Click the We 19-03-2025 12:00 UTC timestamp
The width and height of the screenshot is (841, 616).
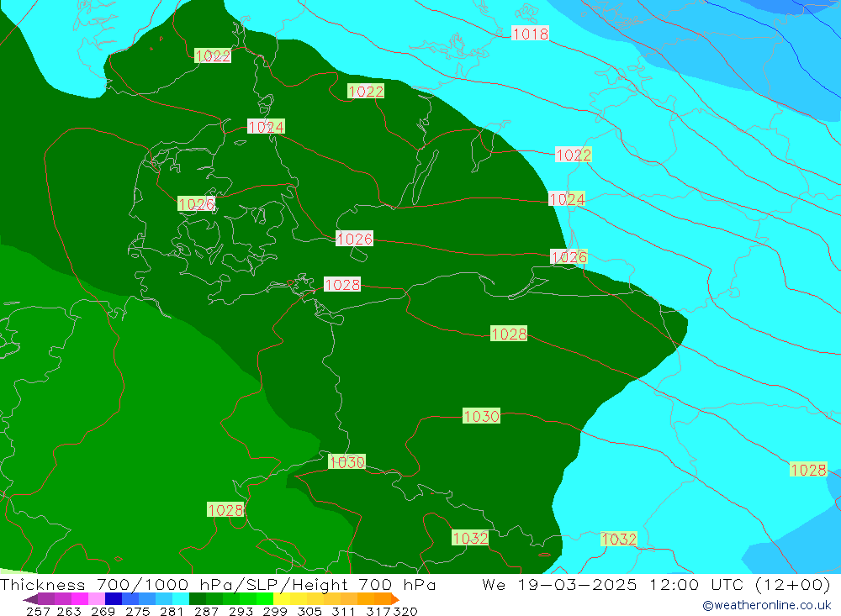(657, 584)
